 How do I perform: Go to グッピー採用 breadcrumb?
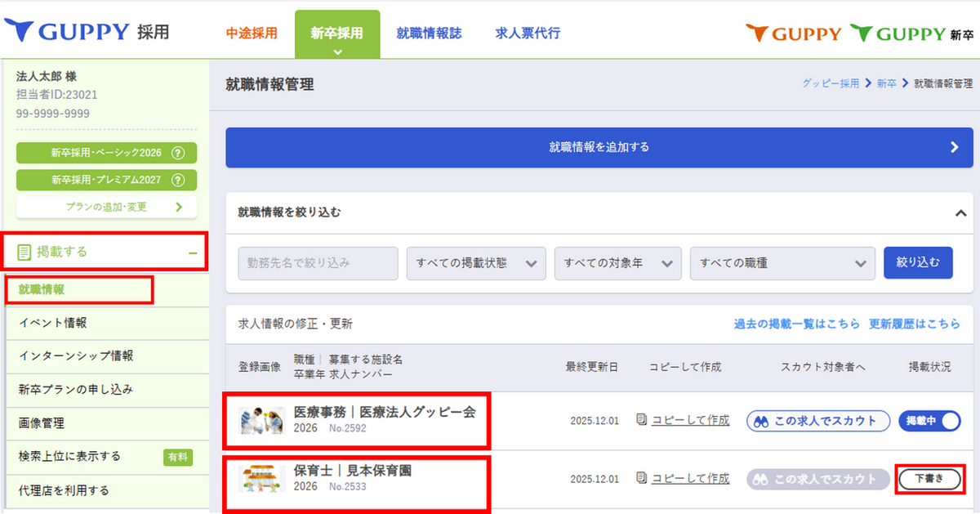831,83
